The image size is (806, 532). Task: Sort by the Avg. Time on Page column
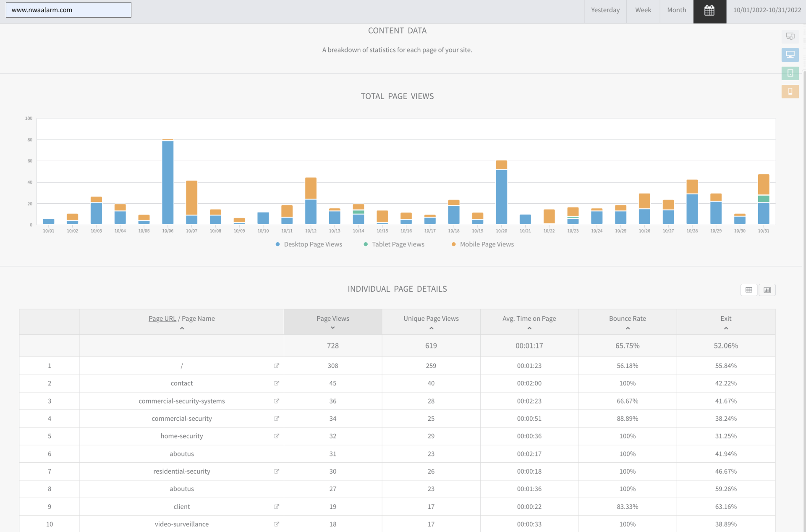[x=529, y=322]
